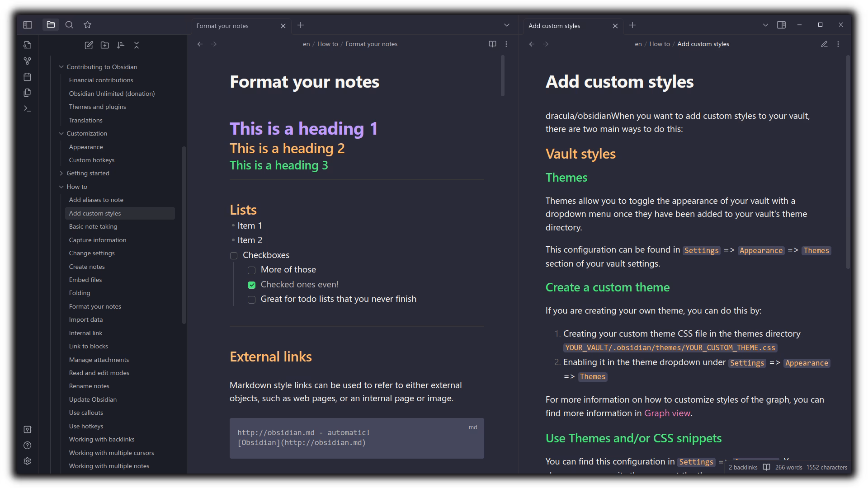
Task: Open 'Use callouts' note in file tree
Action: [86, 413]
